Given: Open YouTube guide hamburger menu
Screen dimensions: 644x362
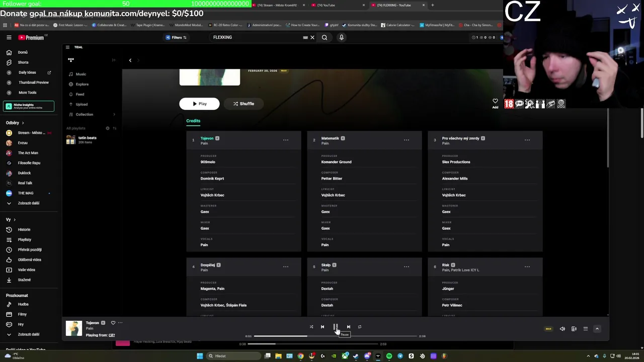Looking at the screenshot, I should 9,38.
